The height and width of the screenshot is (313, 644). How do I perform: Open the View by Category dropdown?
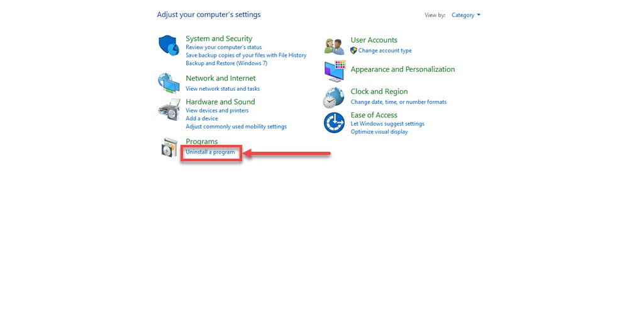(x=466, y=15)
